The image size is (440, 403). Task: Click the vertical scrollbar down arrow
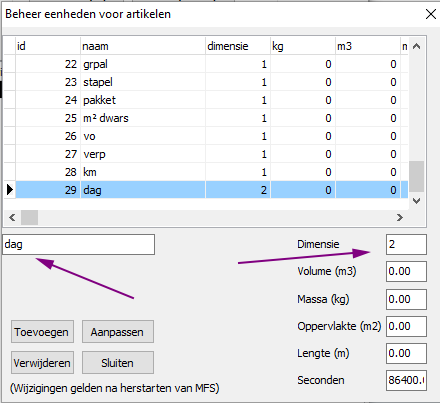[416, 201]
